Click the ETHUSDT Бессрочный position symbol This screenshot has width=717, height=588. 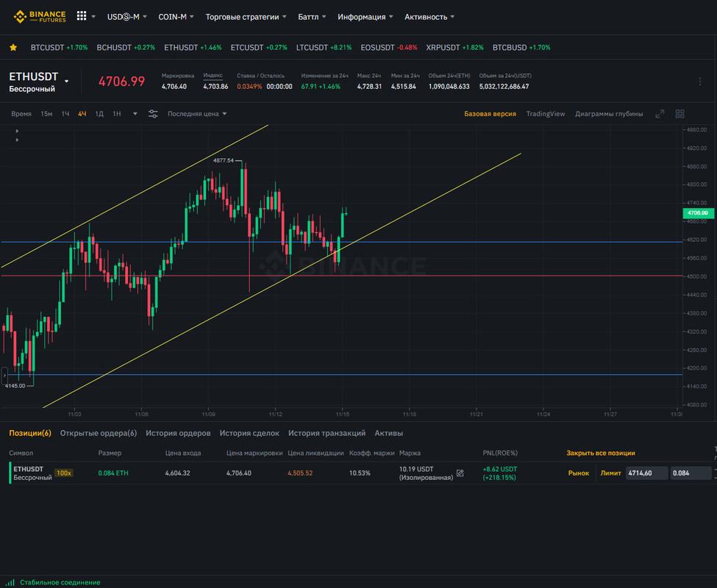click(32, 473)
